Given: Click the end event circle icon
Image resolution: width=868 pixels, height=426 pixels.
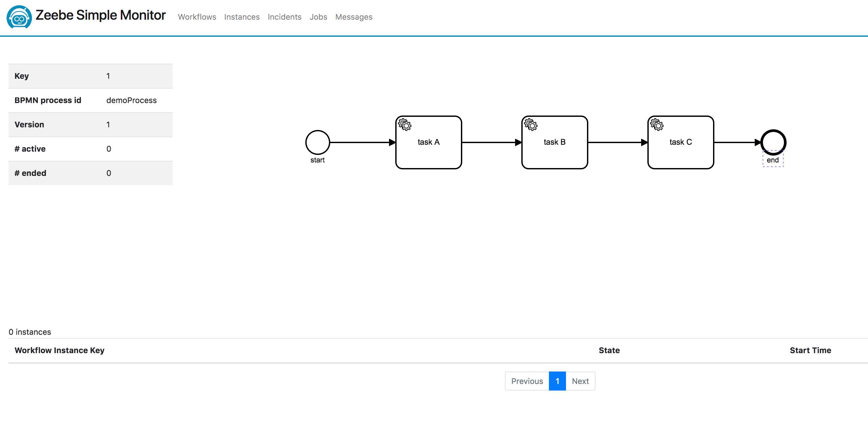Looking at the screenshot, I should point(773,142).
